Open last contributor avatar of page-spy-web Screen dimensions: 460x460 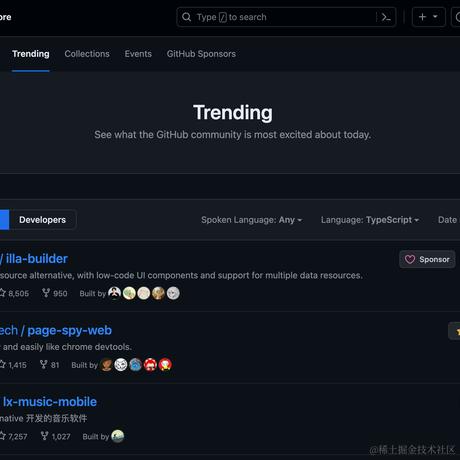coord(165,365)
